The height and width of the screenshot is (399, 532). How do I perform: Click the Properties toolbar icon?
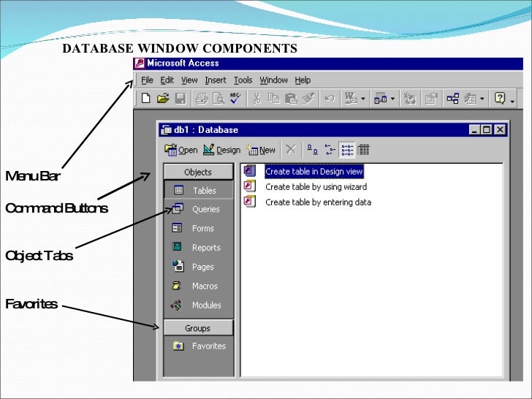coord(431,99)
